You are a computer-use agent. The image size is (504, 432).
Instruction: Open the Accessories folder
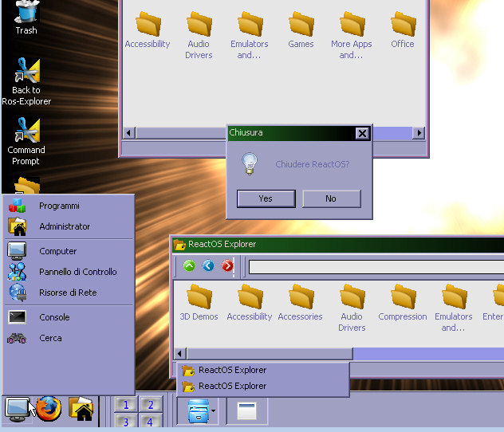point(300,303)
